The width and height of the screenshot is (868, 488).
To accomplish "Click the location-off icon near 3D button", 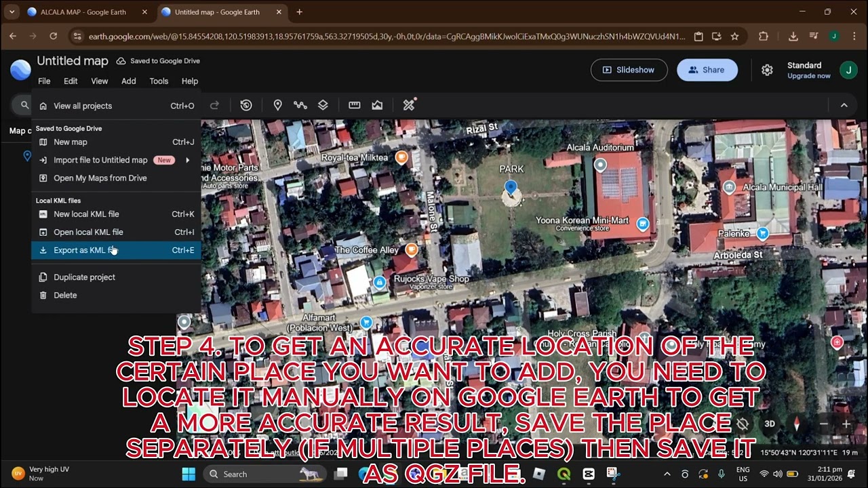I will click(743, 424).
